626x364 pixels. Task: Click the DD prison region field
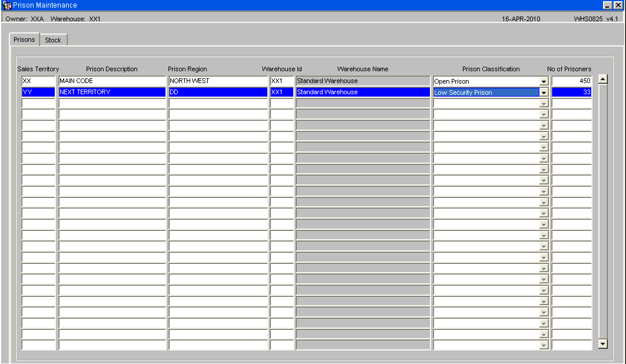point(218,92)
